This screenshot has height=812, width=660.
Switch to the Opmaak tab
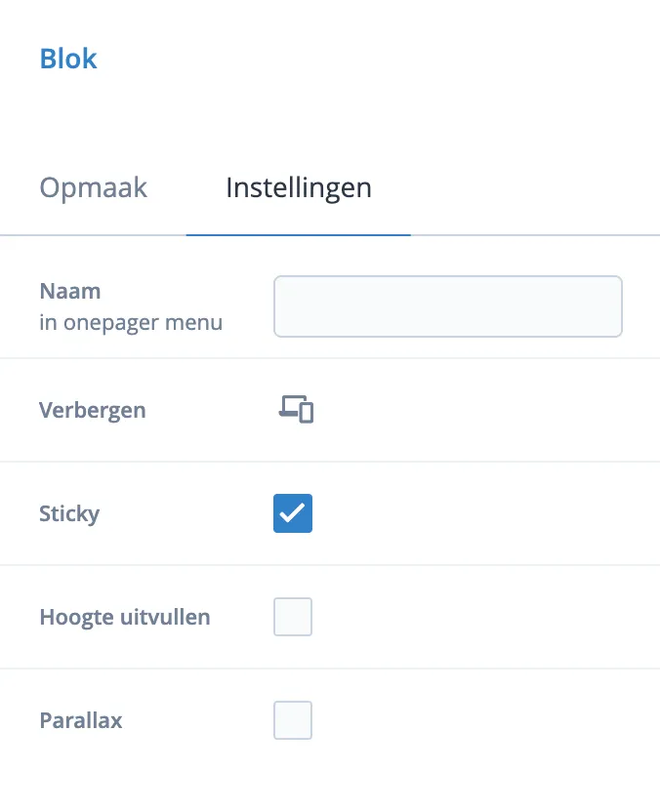tap(93, 187)
